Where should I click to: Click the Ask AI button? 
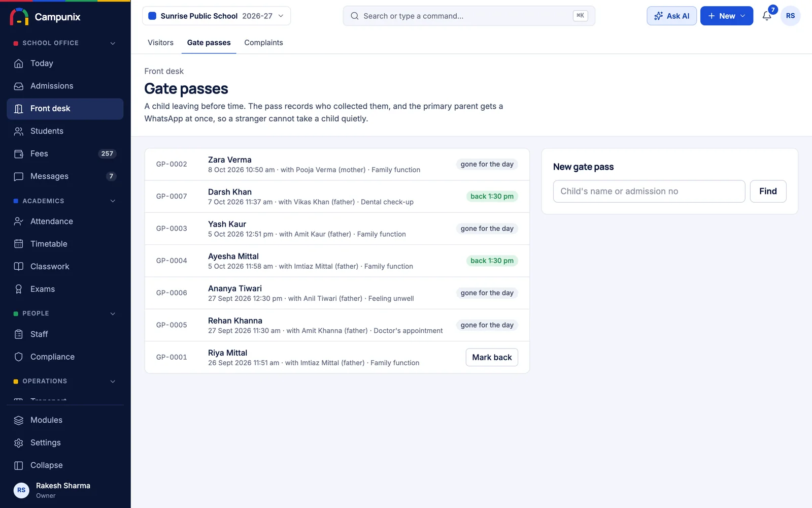671,16
